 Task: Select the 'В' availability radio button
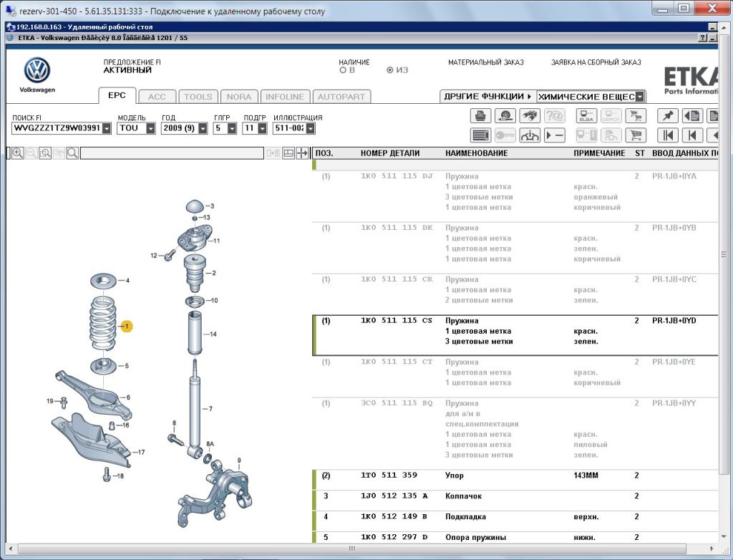[x=343, y=70]
